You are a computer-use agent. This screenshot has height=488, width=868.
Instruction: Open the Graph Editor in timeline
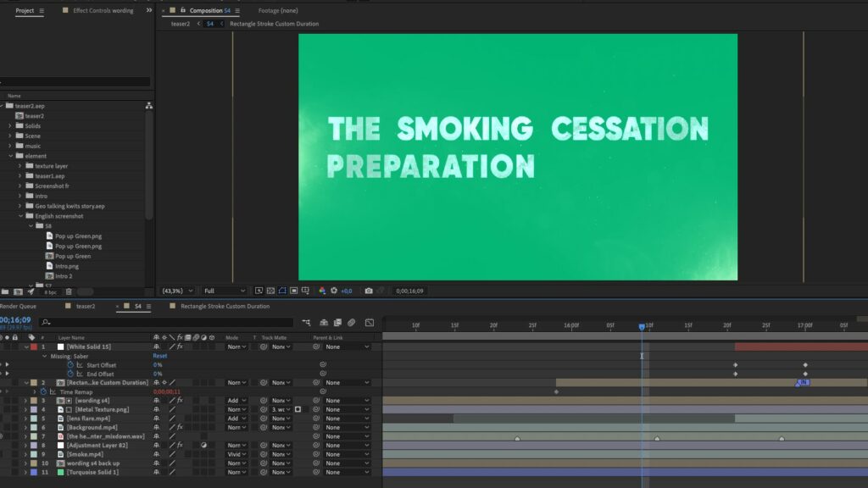point(370,323)
